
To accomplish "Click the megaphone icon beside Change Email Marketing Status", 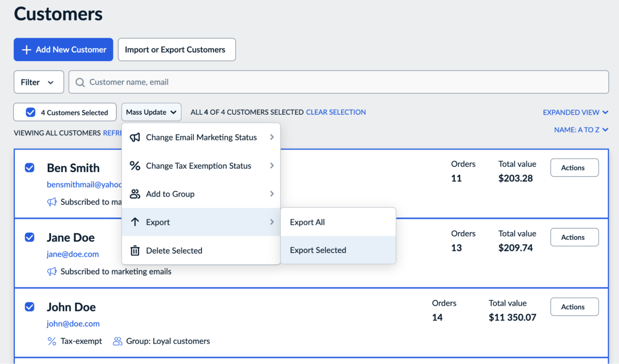I will click(x=135, y=137).
